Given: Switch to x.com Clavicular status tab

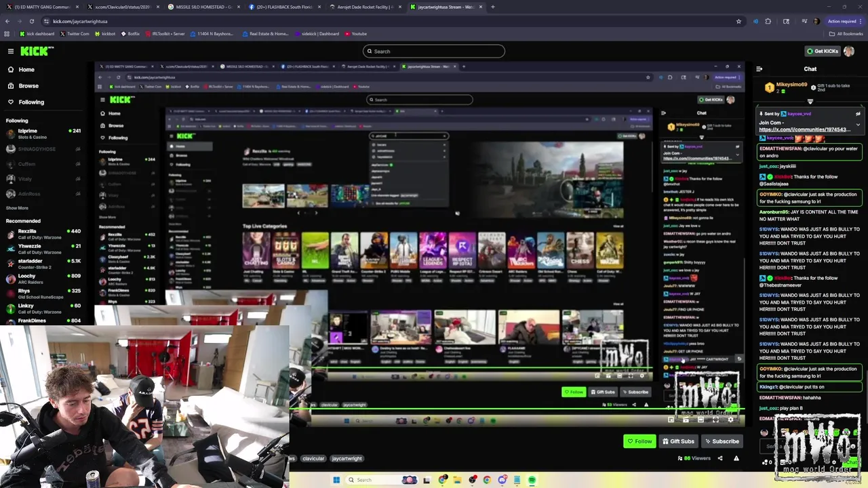Looking at the screenshot, I should tap(121, 7).
